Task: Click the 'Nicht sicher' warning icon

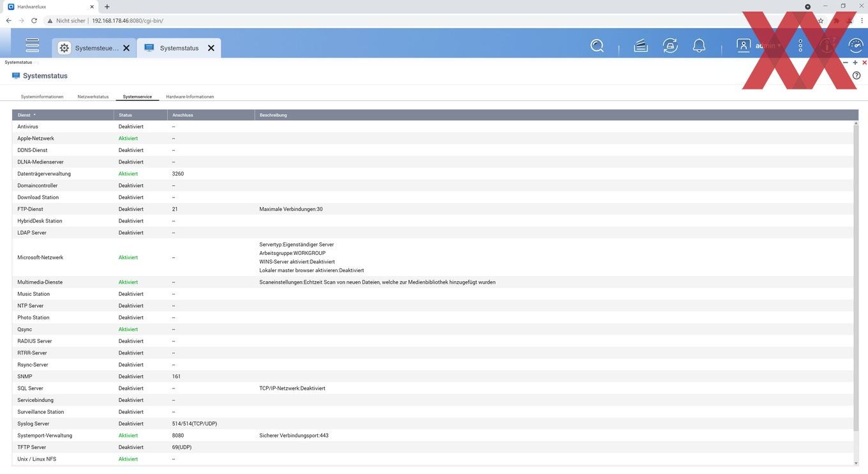Action: click(x=50, y=20)
